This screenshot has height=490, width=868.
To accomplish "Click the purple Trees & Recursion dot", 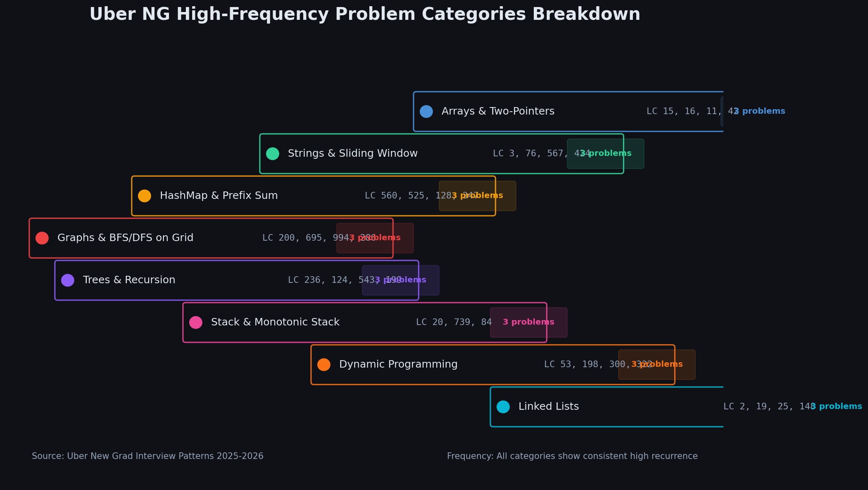I will pyautogui.click(x=68, y=280).
